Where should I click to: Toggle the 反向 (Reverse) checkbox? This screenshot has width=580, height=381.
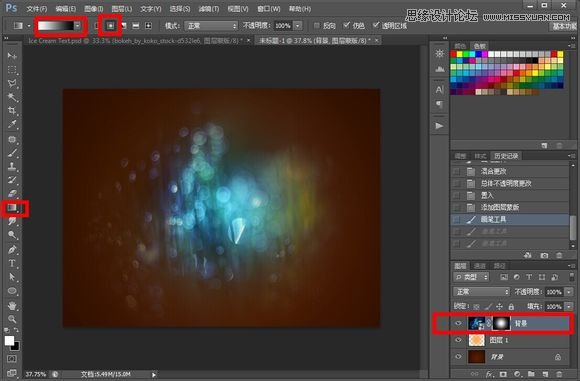[317, 25]
